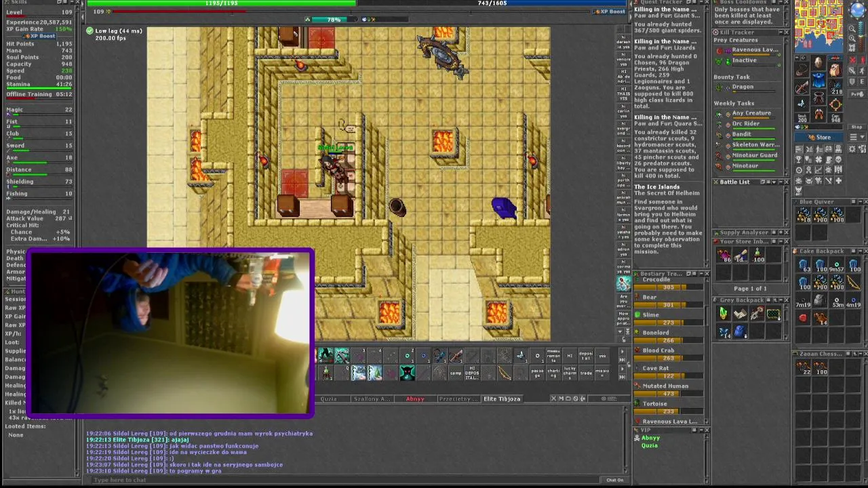The image size is (868, 488).
Task: Select the equipped boots slot
Action: click(818, 113)
